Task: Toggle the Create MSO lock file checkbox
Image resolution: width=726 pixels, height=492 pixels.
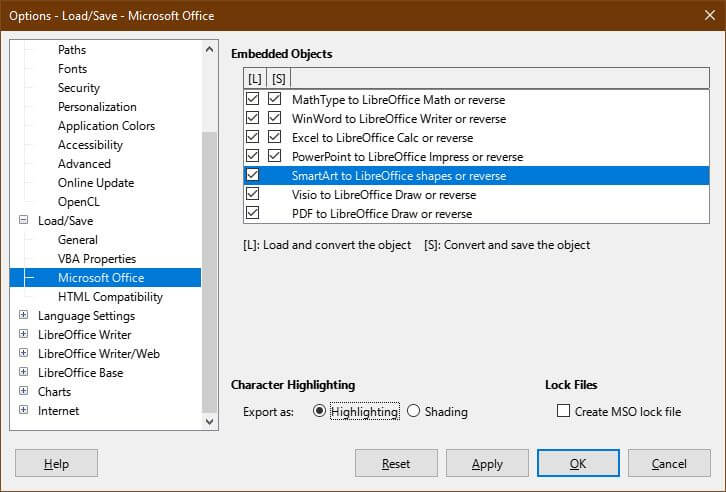Action: (x=564, y=411)
